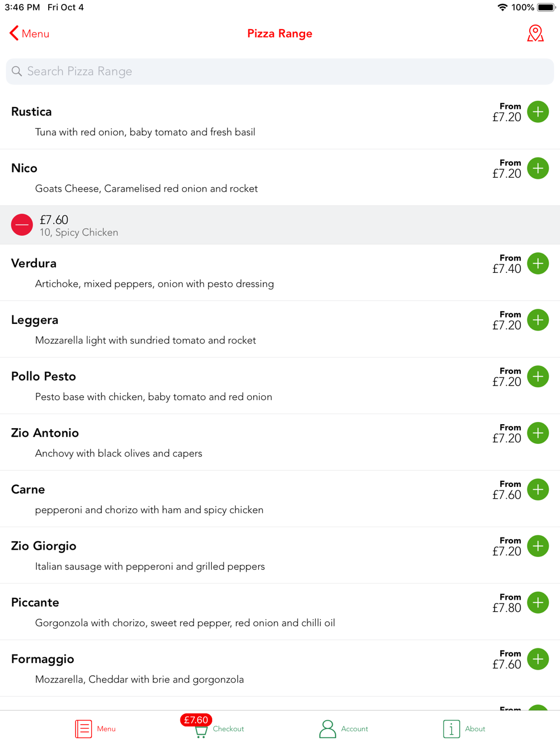Open the store location map pin icon

(535, 34)
